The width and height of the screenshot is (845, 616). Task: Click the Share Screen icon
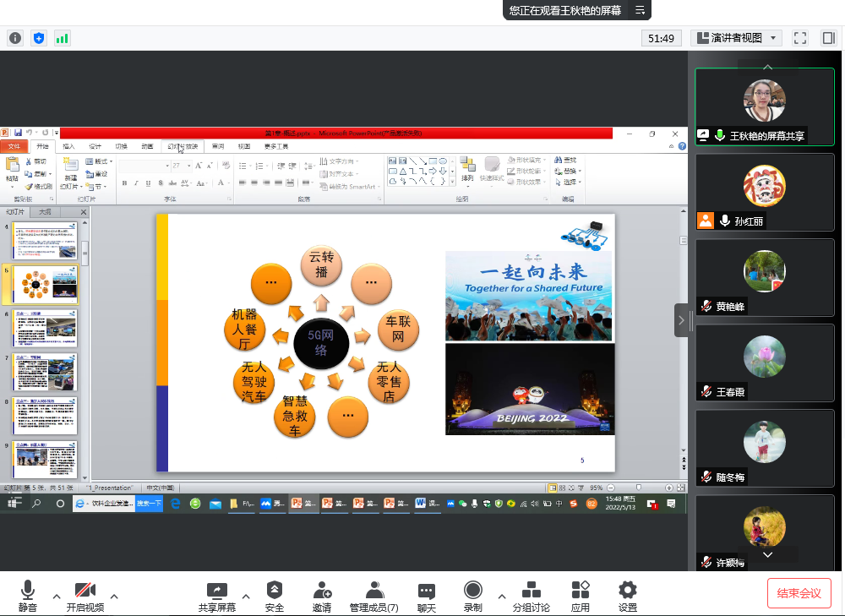tap(217, 591)
